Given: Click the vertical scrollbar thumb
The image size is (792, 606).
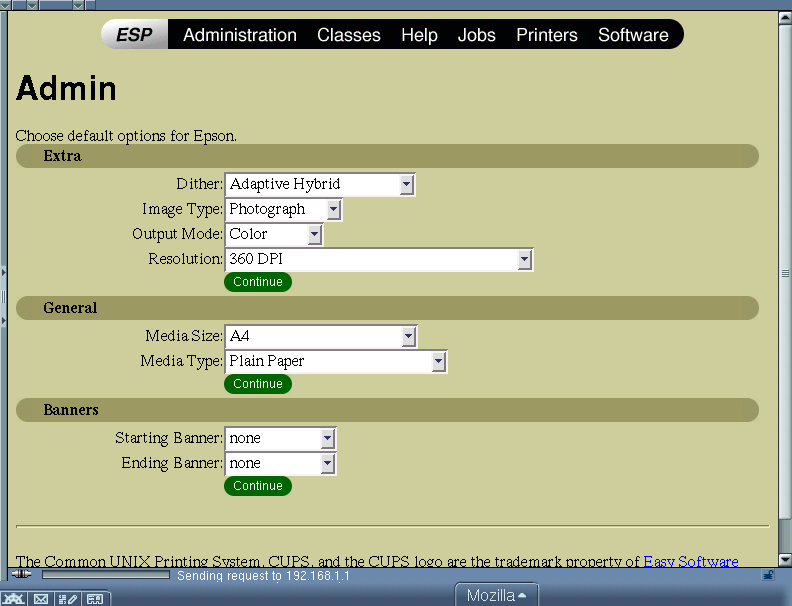Looking at the screenshot, I should tap(785, 272).
